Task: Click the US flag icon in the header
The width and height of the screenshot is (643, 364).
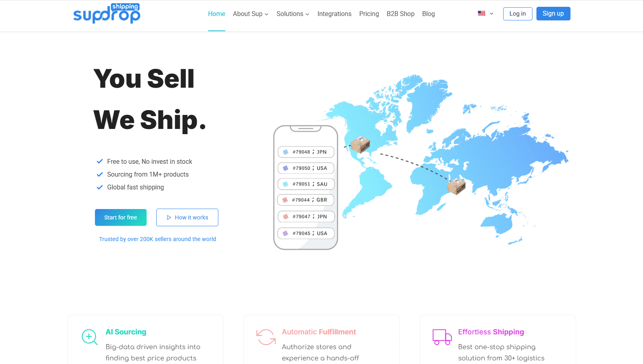Action: 481,13
